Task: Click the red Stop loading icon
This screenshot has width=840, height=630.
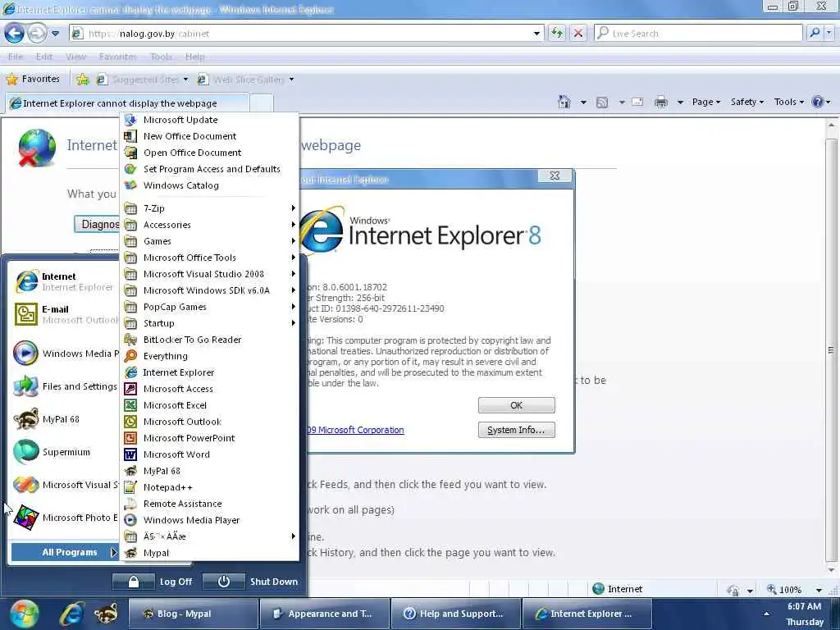Action: click(578, 33)
